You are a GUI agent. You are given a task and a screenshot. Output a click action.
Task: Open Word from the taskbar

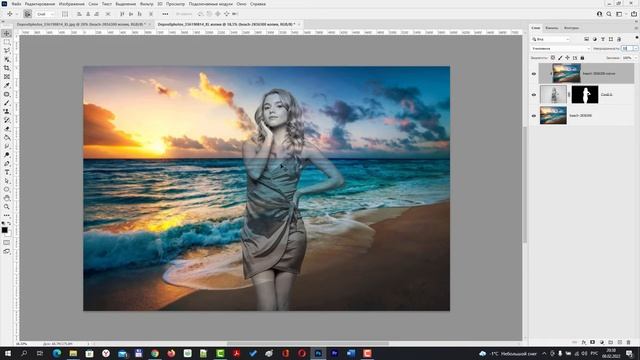(x=351, y=353)
